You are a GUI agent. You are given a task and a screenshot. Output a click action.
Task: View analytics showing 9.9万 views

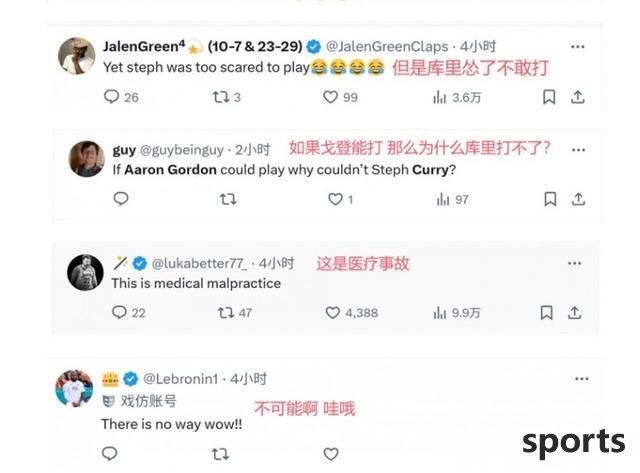coord(456,313)
